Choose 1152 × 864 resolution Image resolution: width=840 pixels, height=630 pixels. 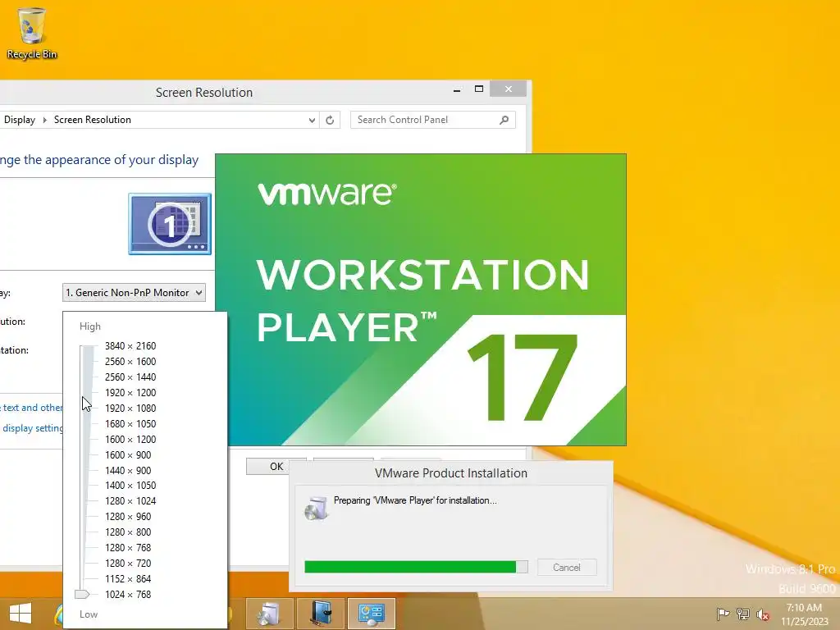(128, 578)
